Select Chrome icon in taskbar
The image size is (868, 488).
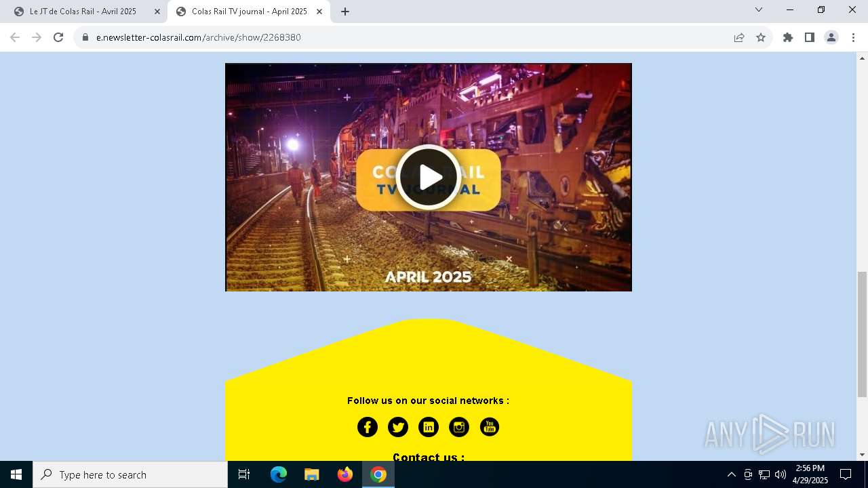(x=378, y=474)
